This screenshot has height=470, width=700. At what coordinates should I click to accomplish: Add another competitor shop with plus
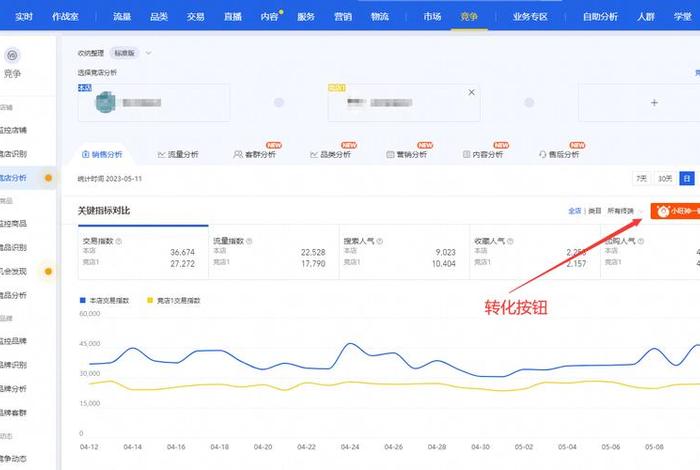coord(654,103)
